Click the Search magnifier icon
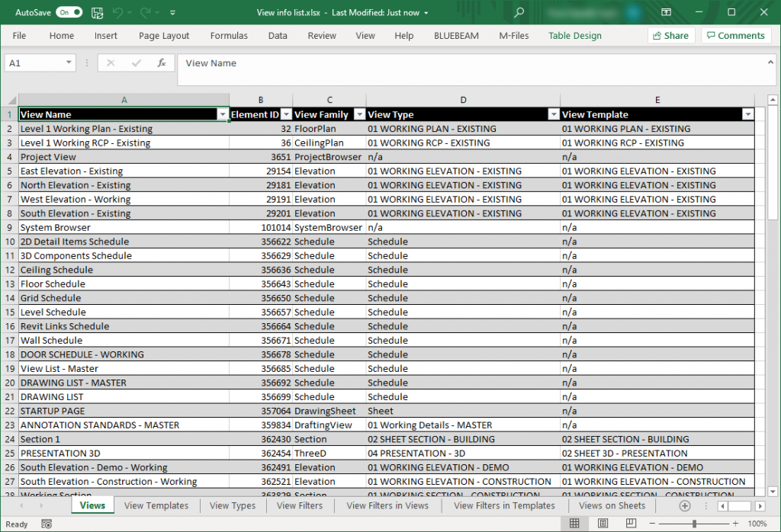781x532 pixels. [519, 12]
